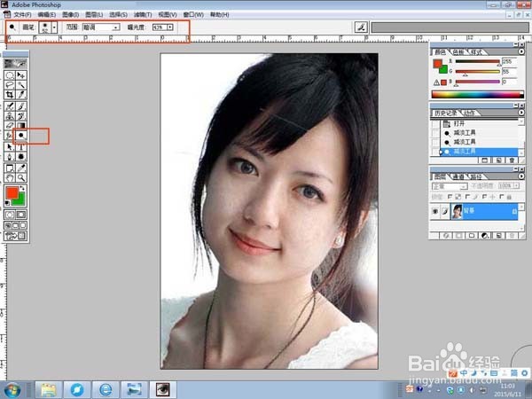Click new adjustment layer icon in Layers panel
The height and width of the screenshot is (399, 532).
coord(485,236)
